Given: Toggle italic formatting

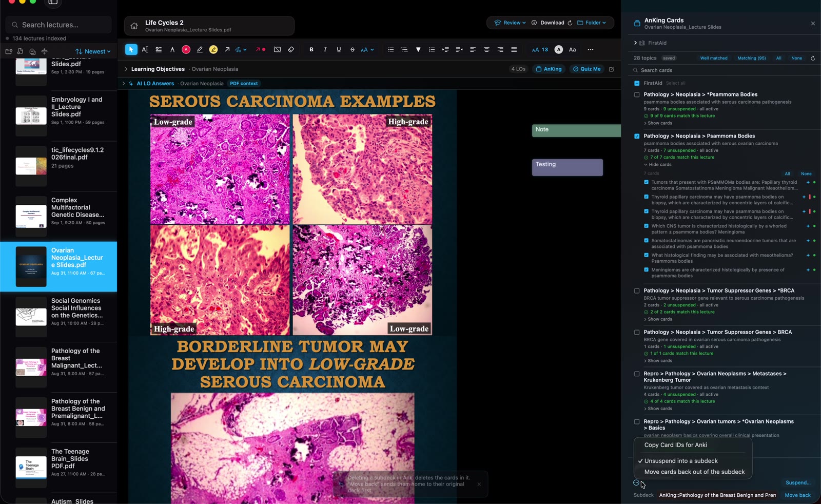Looking at the screenshot, I should point(325,50).
